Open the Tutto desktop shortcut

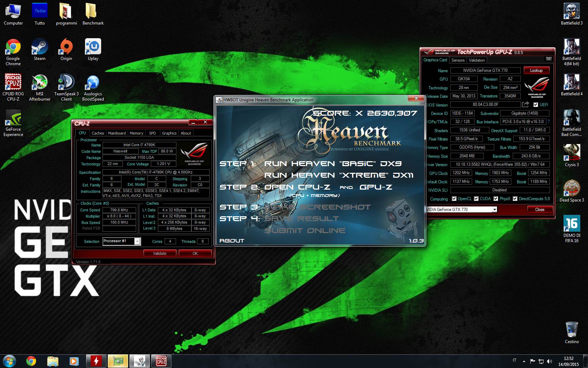pos(40,14)
